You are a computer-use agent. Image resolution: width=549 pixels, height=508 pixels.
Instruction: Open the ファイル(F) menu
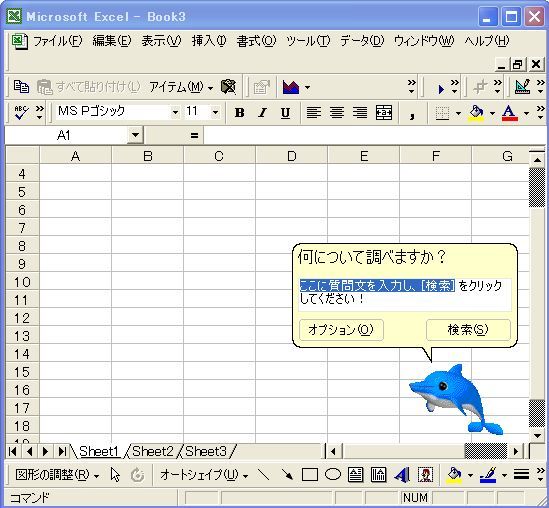click(57, 41)
